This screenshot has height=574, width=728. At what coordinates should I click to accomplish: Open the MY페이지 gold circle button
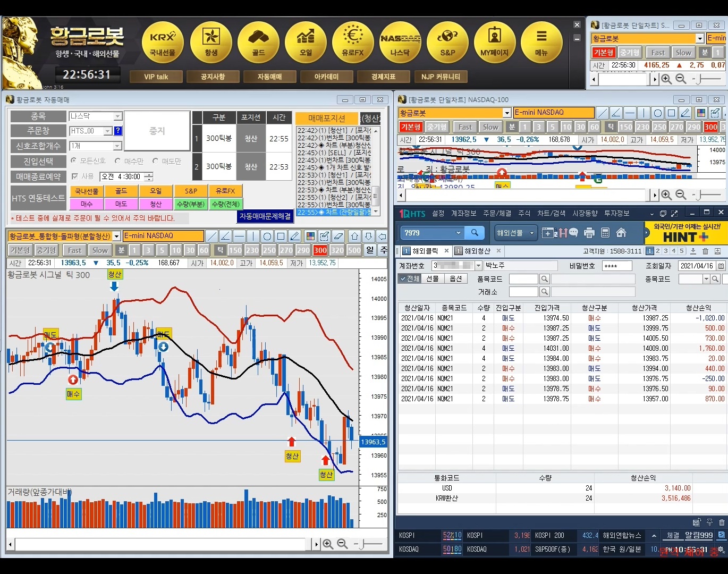pyautogui.click(x=494, y=43)
